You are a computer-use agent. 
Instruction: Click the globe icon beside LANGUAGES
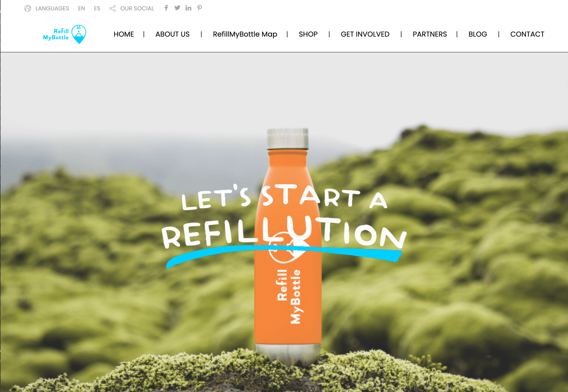tap(28, 8)
